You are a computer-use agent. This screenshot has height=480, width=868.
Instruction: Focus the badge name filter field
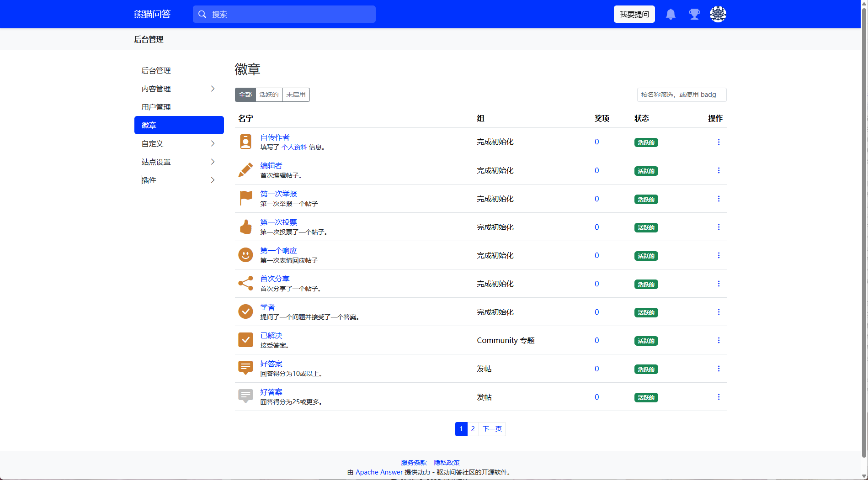click(682, 95)
